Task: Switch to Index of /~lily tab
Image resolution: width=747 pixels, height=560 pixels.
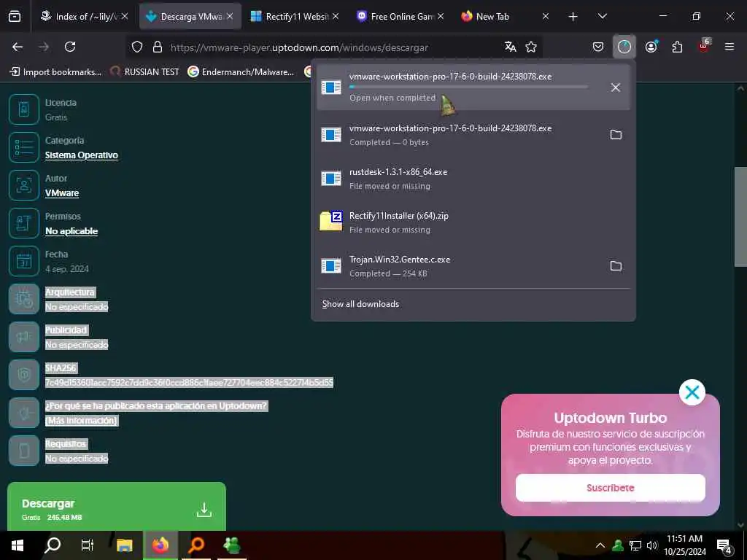Action: [x=86, y=16]
